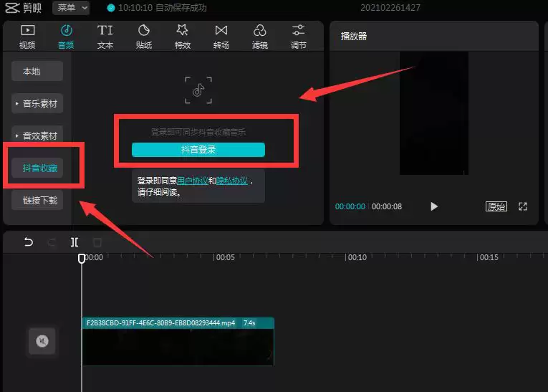Viewport: 548px width, 392px height.
Task: Select the 抖音收藏 sidebar item
Action: [x=41, y=168]
